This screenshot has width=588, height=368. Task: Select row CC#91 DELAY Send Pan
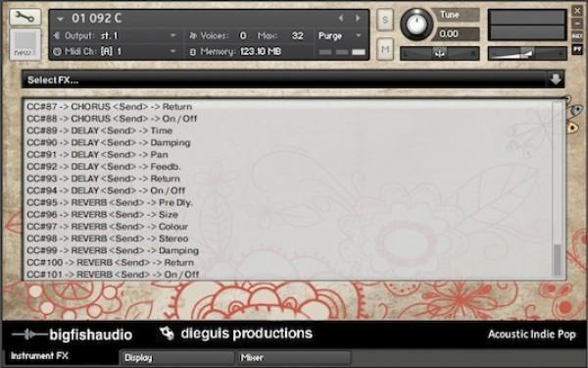[97, 155]
